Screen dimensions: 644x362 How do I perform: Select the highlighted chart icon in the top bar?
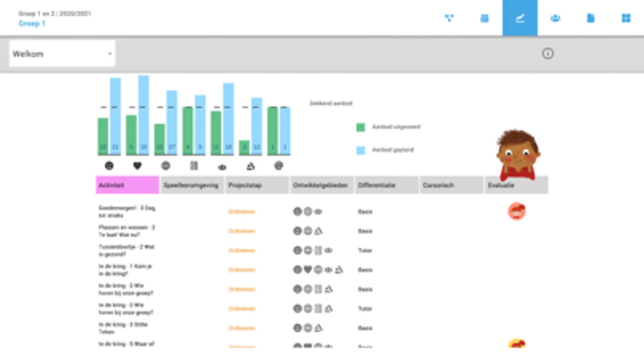pyautogui.click(x=520, y=18)
